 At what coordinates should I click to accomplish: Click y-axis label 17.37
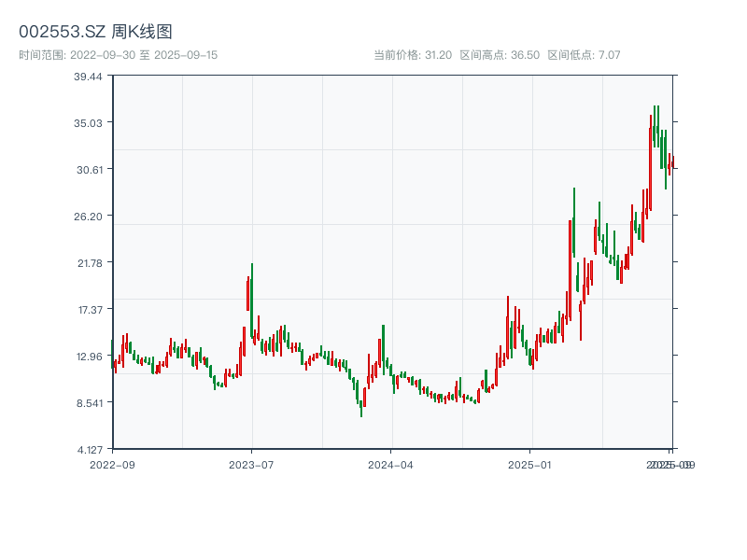pyautogui.click(x=91, y=310)
